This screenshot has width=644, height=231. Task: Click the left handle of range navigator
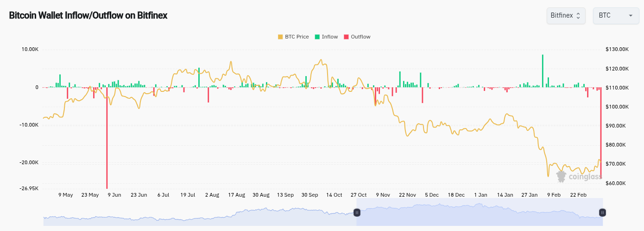tap(357, 212)
